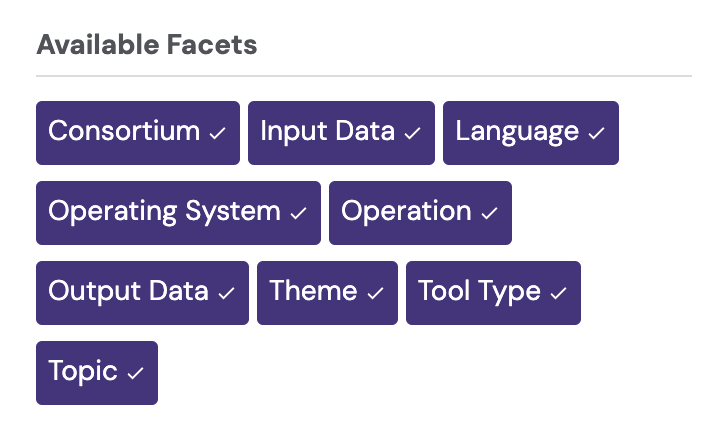Click the checkmark icon on Language facet
This screenshot has height=432, width=716.
tap(597, 133)
